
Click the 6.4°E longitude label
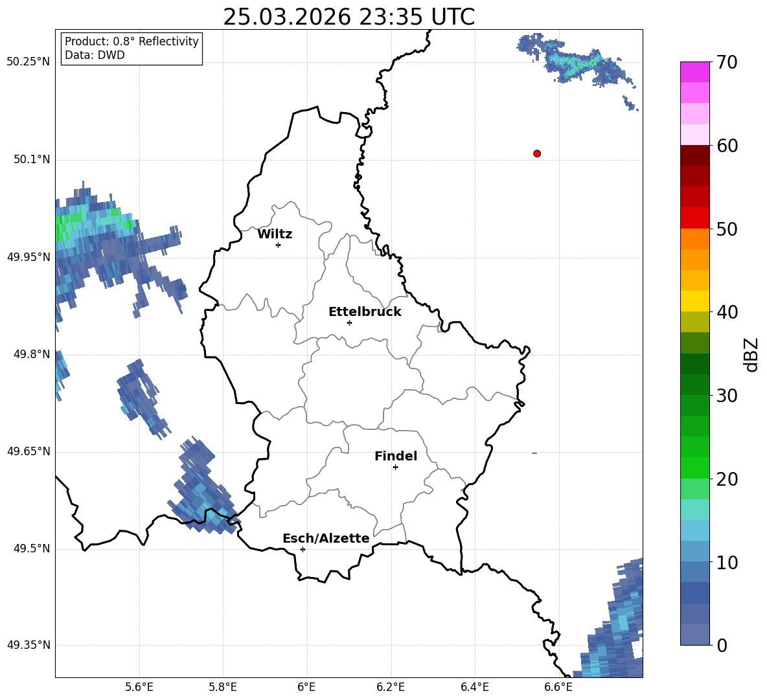tap(474, 687)
